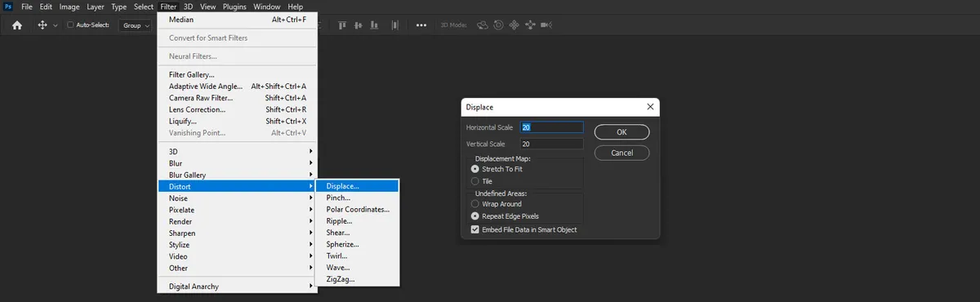The height and width of the screenshot is (302, 980).
Task: Open the File menu
Action: click(27, 7)
